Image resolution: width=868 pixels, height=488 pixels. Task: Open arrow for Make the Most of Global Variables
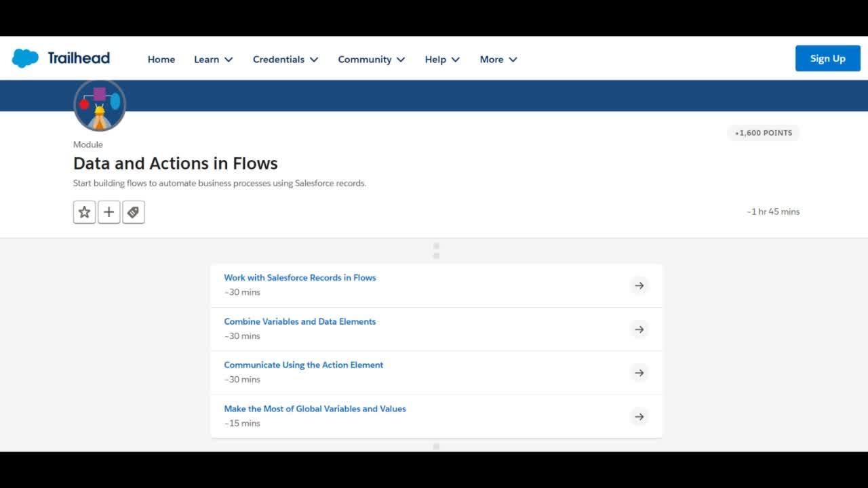639,417
